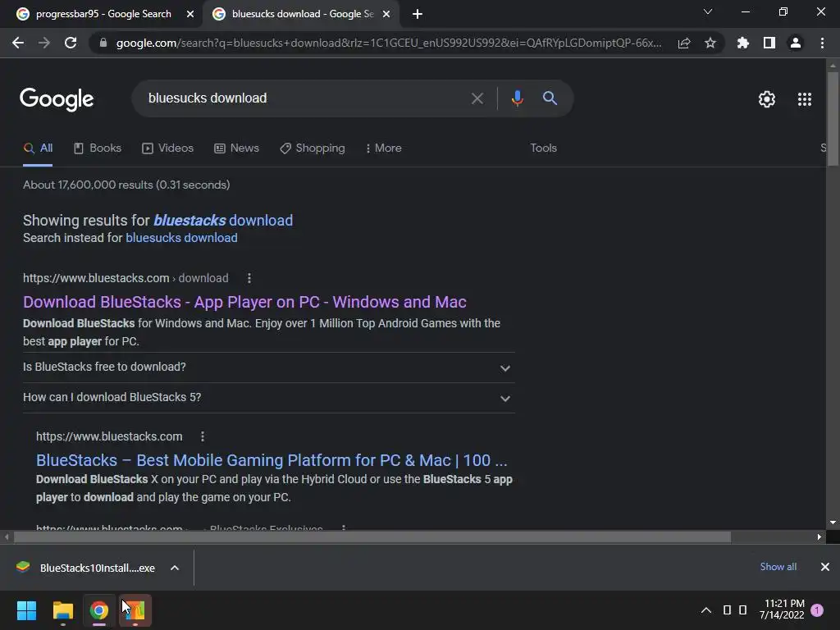Screen dimensions: 840x630
Task: Switch to progressbar95 Google Search tab
Action: 102,14
